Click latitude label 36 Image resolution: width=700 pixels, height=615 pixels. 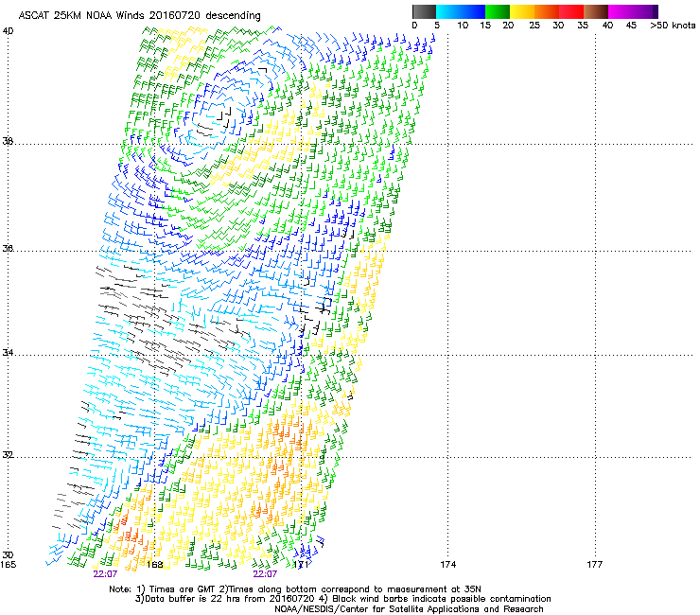[x=8, y=248]
